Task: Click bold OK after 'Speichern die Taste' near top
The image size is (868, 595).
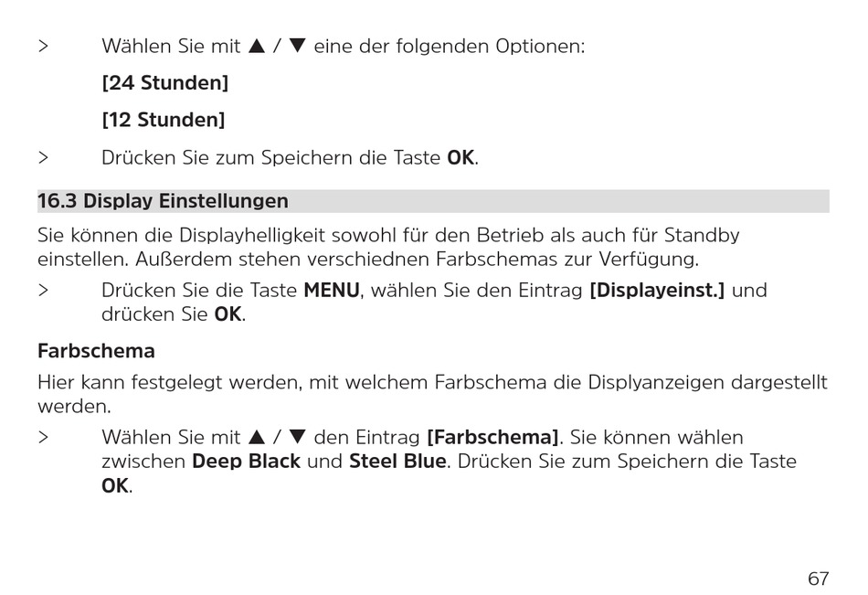Action: pyautogui.click(x=460, y=158)
